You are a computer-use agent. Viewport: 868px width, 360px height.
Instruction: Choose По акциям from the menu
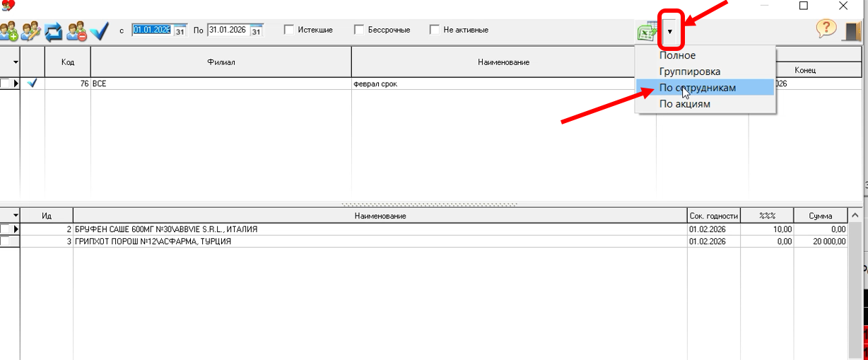coord(705,104)
